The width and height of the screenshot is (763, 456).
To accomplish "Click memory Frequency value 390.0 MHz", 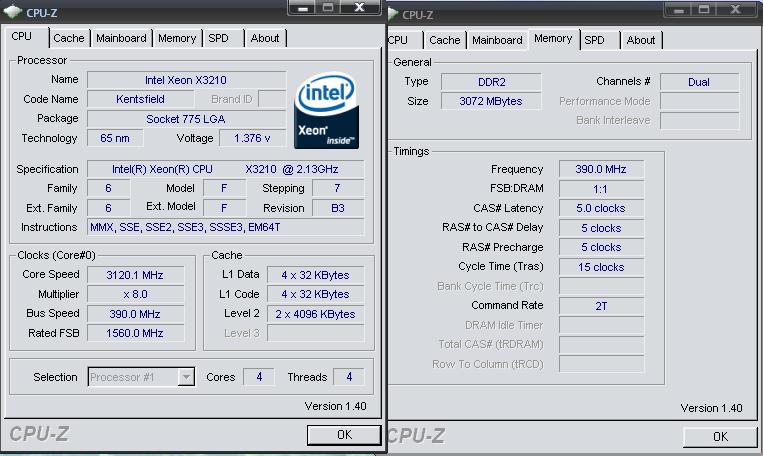I will click(x=601, y=169).
